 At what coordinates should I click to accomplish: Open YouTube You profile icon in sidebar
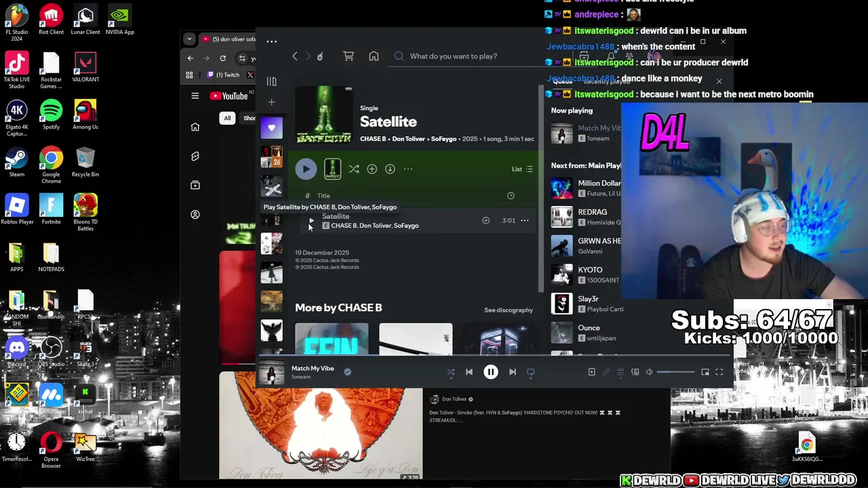(195, 214)
